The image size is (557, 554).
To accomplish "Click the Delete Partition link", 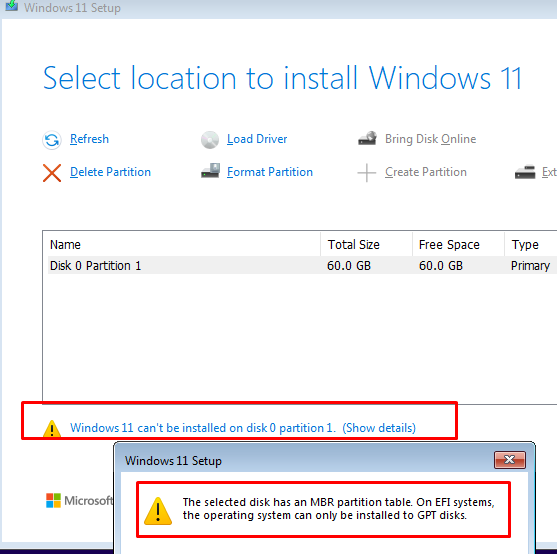I will [x=110, y=172].
